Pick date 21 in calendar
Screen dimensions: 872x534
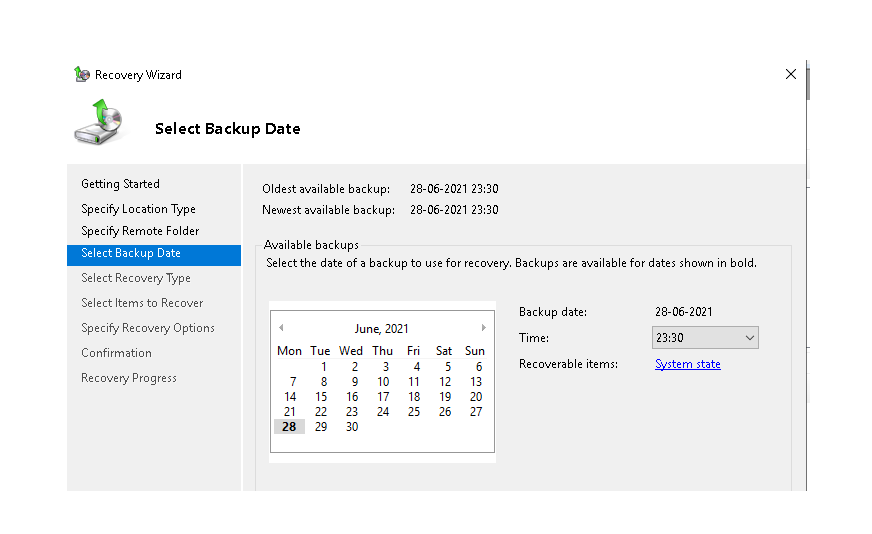coord(290,412)
